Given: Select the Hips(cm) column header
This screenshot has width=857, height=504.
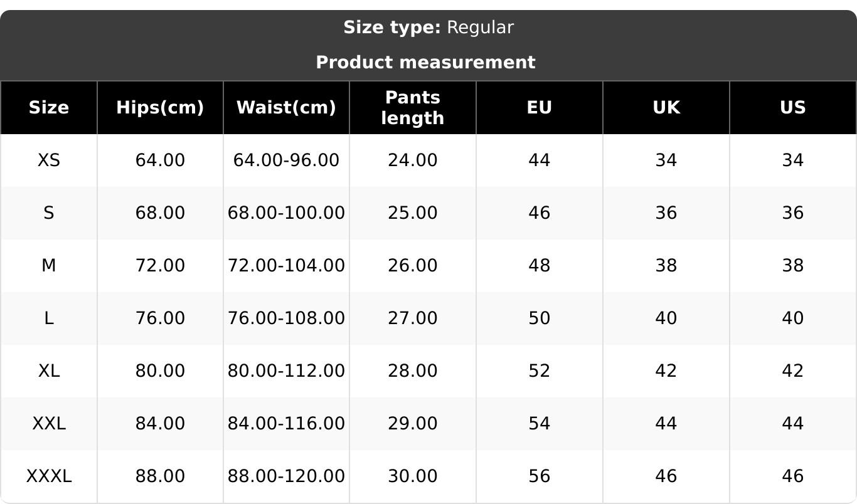Looking at the screenshot, I should 160,108.
